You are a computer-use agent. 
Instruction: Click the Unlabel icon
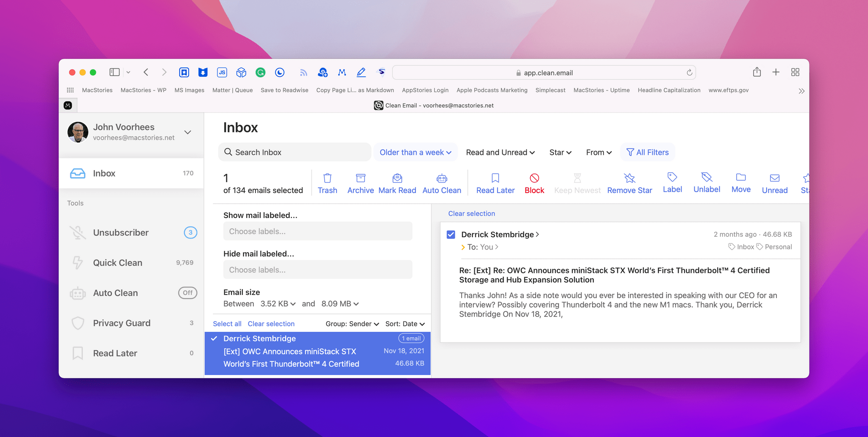[x=707, y=177]
